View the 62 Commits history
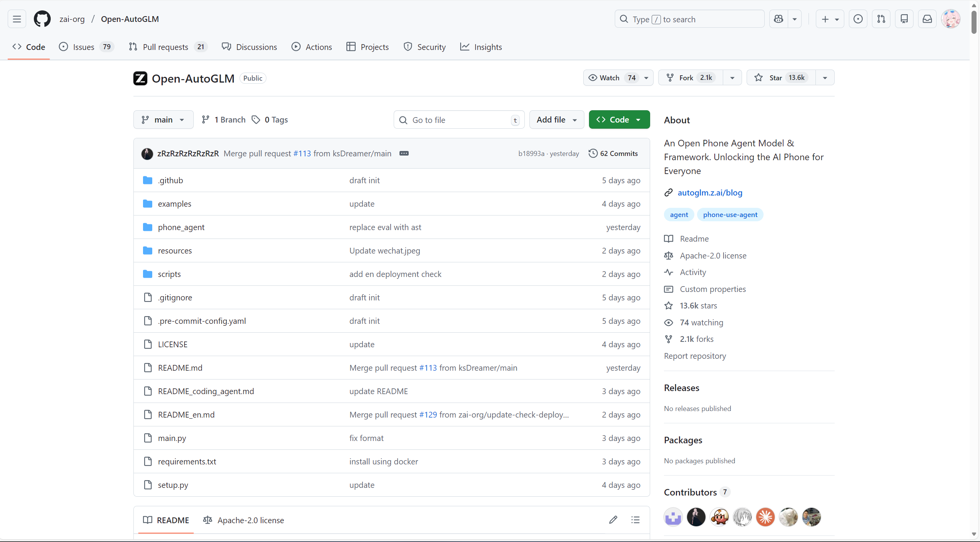 coord(613,153)
